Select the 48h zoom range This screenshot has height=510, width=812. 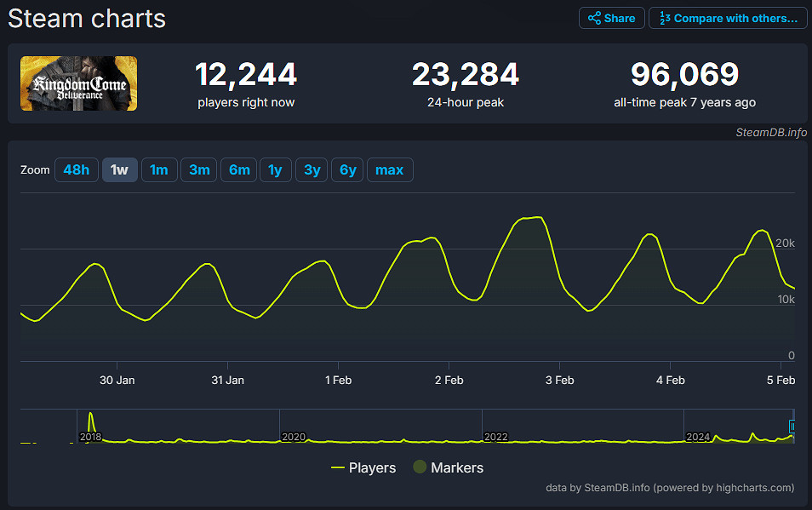76,170
